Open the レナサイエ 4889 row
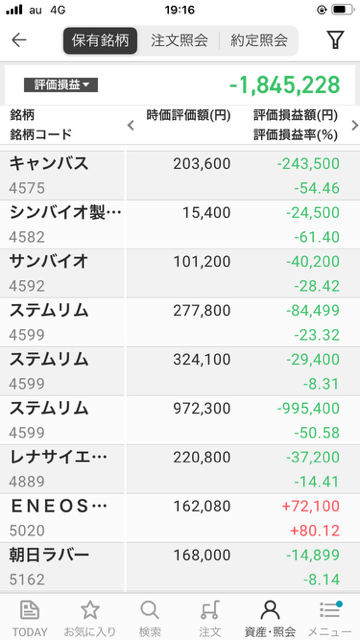 tap(180, 469)
